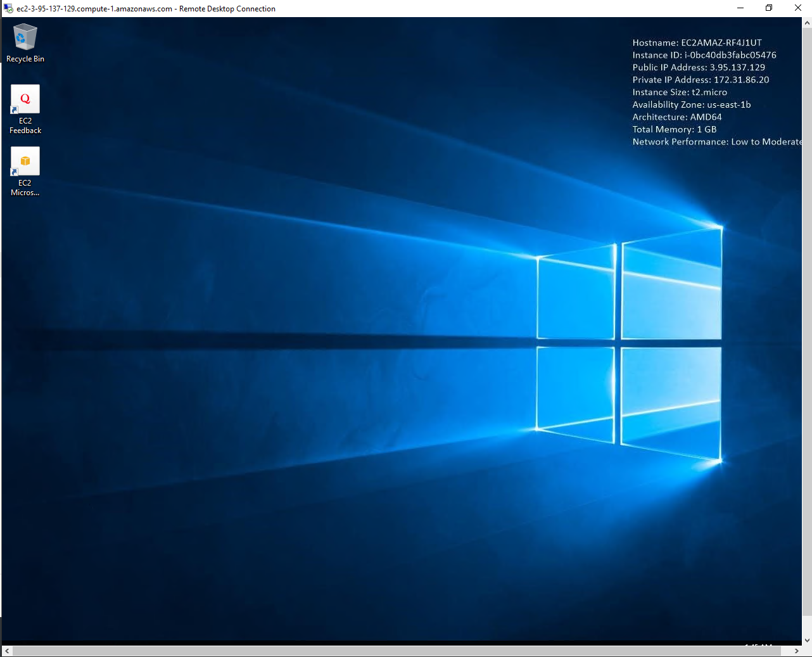Click the vertical scrollbar up arrow

click(807, 23)
